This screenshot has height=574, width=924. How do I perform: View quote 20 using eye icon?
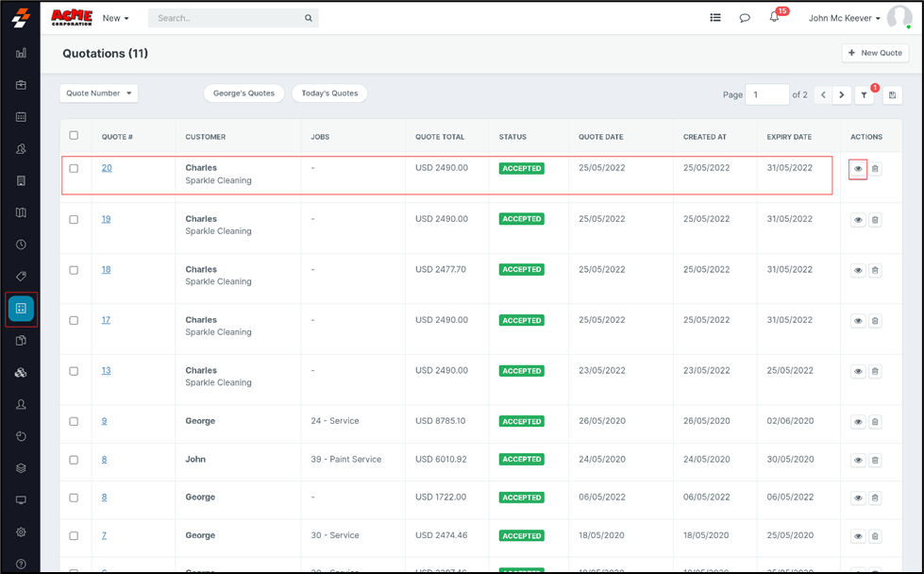pyautogui.click(x=858, y=169)
